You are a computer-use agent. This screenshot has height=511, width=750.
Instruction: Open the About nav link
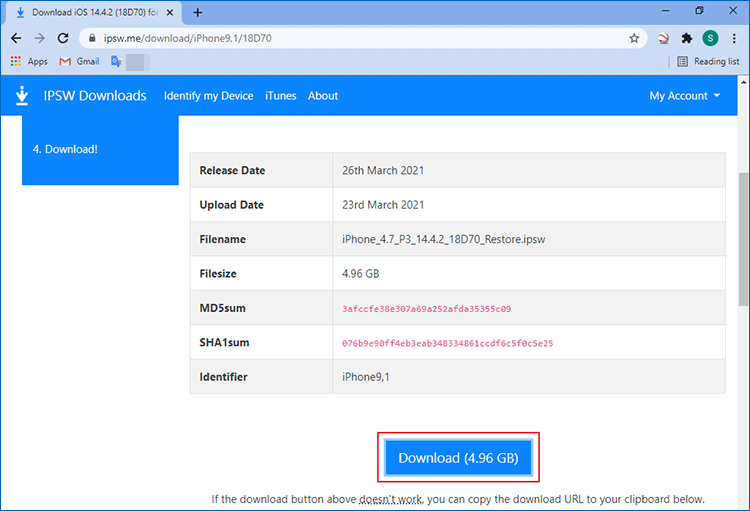323,96
